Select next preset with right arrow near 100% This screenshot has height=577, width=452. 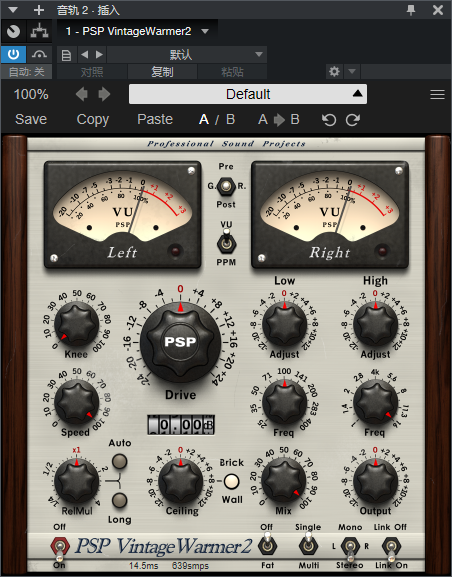(x=105, y=95)
